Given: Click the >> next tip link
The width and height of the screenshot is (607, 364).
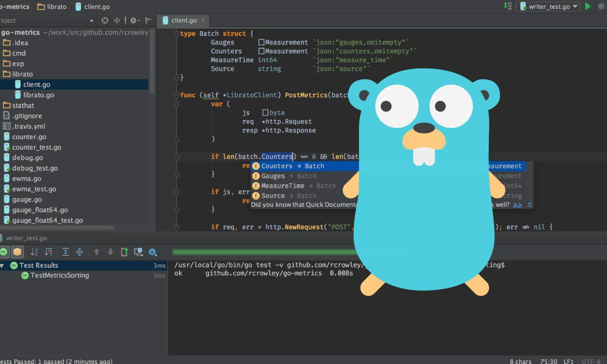Looking at the screenshot, I should tap(517, 205).
